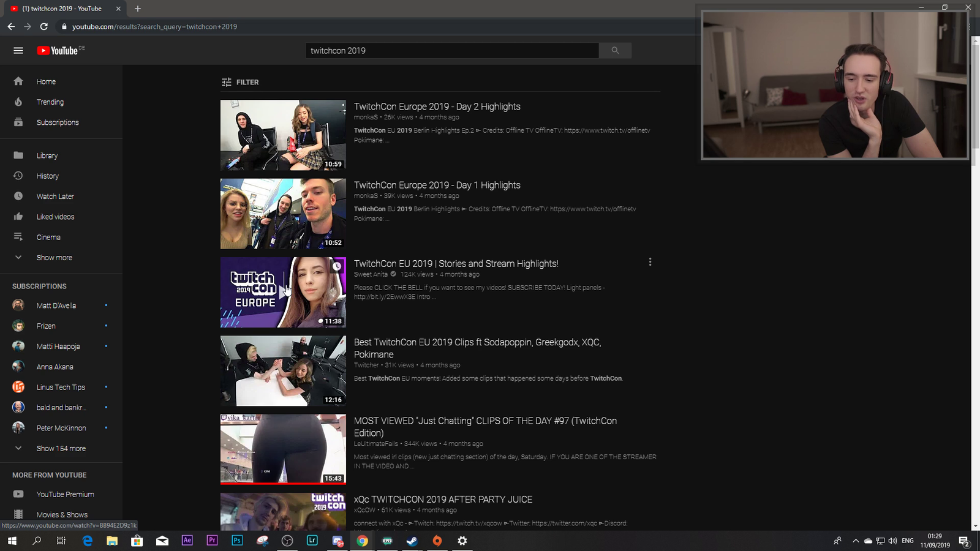Open Movies & Shows in sidebar
The width and height of the screenshot is (980, 551).
click(x=61, y=515)
